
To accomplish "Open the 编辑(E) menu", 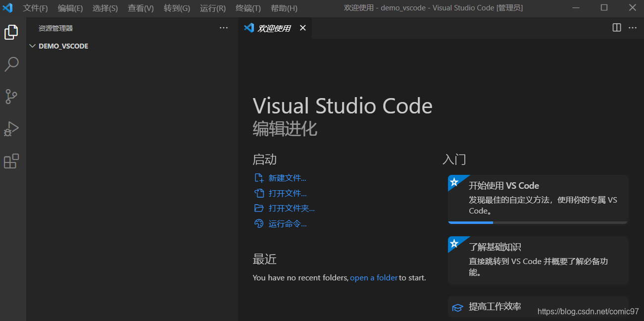I will pyautogui.click(x=70, y=8).
